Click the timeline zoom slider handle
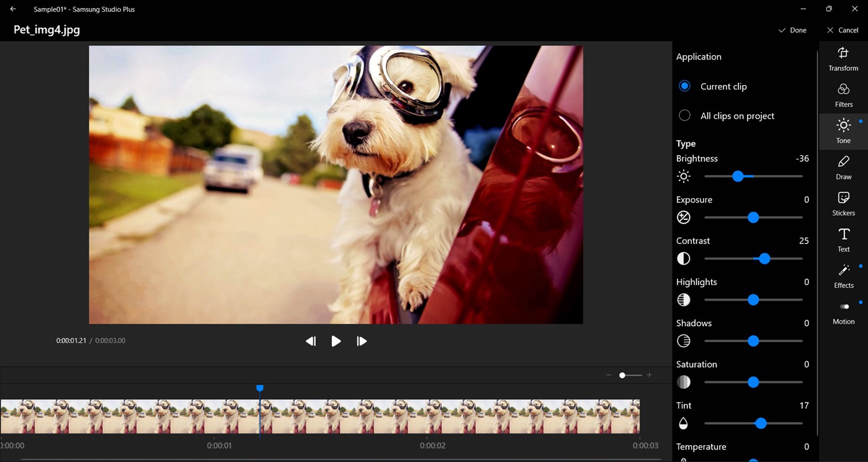Screen dimensions: 868x462 [x=622, y=375]
